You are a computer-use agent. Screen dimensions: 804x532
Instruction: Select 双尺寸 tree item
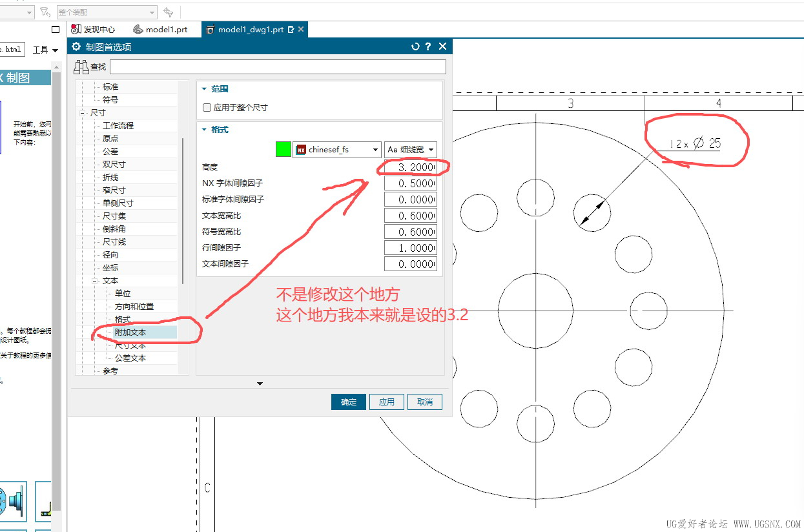pos(114,165)
